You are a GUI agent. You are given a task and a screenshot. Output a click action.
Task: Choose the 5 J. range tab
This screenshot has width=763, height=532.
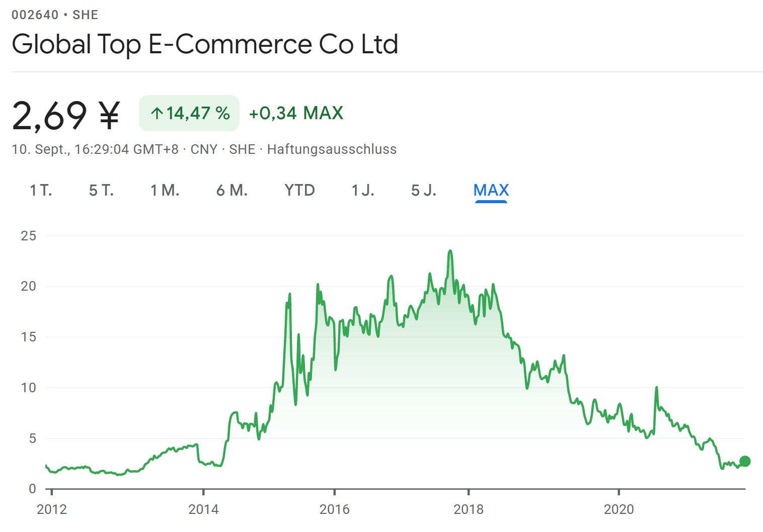pos(423,191)
